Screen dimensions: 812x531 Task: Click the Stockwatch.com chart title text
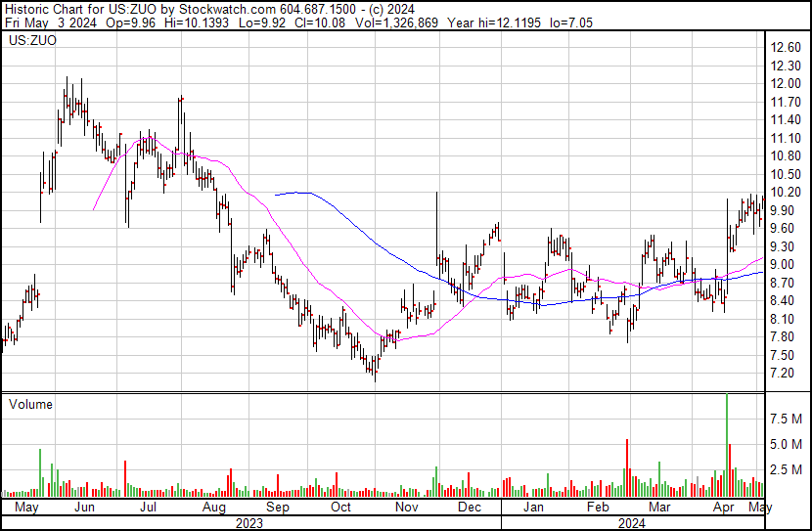click(x=227, y=10)
